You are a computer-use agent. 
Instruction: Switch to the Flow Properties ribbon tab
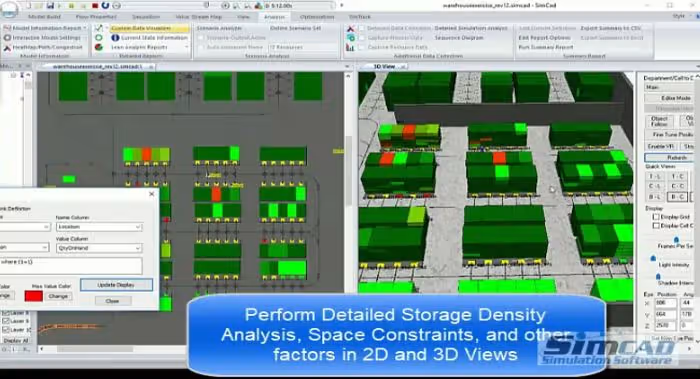pyautogui.click(x=96, y=17)
